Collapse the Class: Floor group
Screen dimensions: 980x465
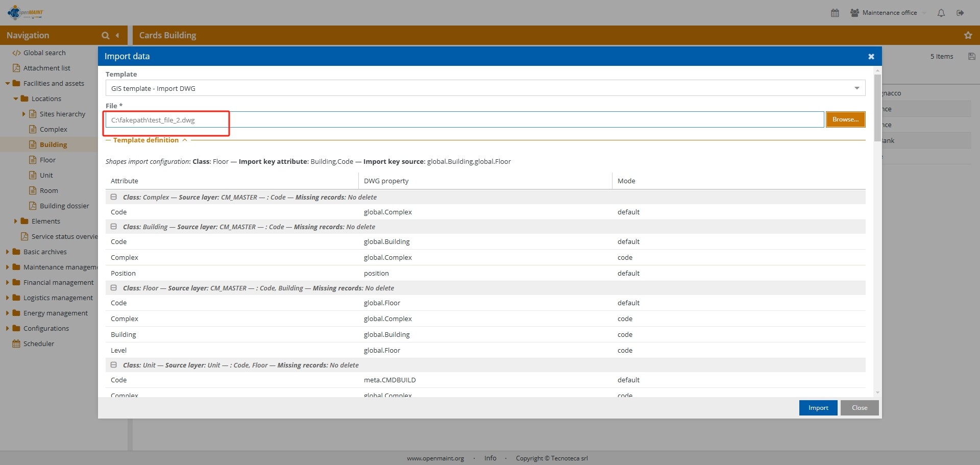(114, 288)
